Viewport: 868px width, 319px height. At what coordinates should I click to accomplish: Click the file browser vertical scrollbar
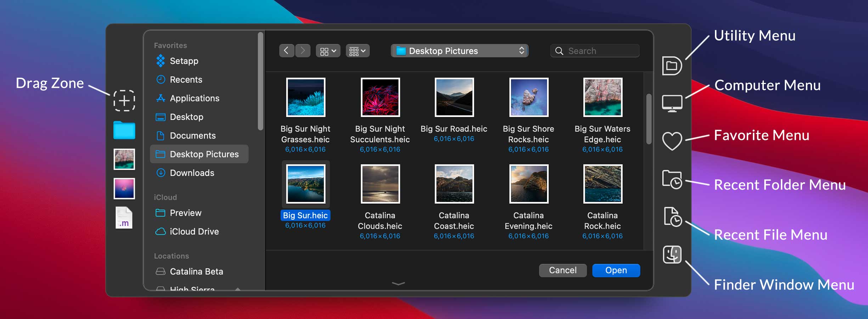649,119
